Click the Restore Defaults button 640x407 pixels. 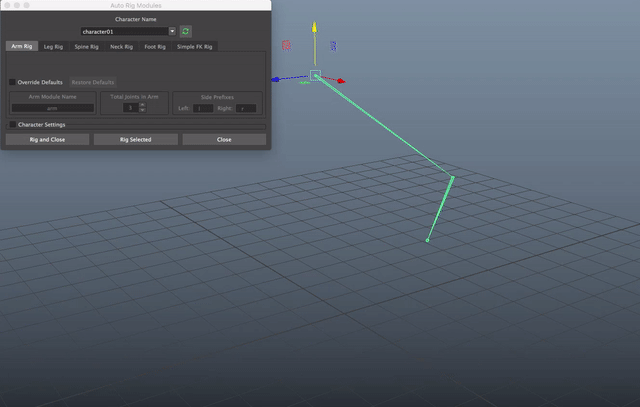[x=93, y=82]
